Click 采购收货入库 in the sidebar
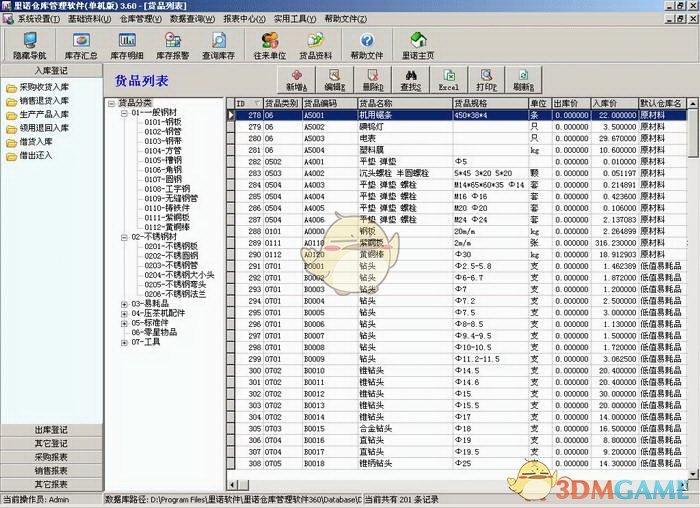This screenshot has width=700, height=508. 44,87
